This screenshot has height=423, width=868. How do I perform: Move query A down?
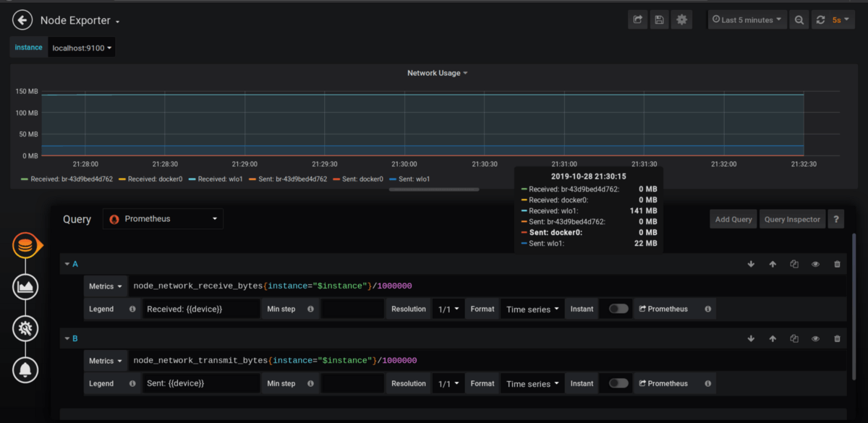(751, 264)
